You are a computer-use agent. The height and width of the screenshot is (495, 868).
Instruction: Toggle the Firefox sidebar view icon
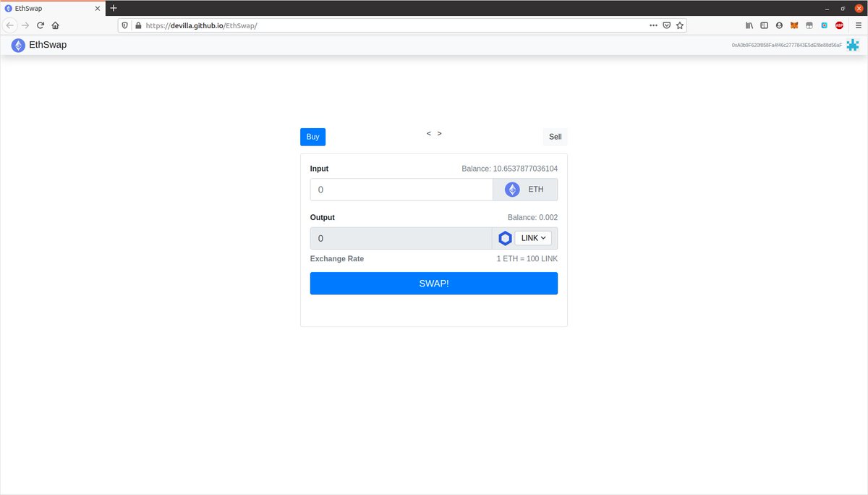tap(764, 25)
